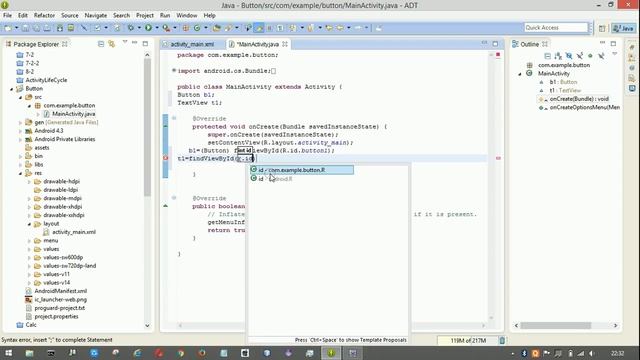Screen dimensions: 640x360
Task: Click the Print toolbar icon
Action: point(47,28)
